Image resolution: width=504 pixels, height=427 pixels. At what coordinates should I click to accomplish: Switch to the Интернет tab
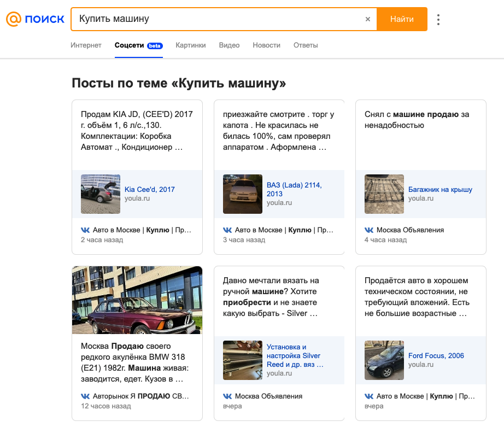click(86, 45)
